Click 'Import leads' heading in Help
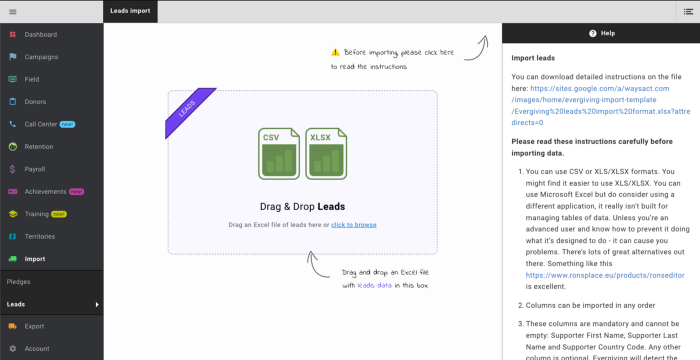Viewport: 700px width, 360px height. click(x=533, y=58)
